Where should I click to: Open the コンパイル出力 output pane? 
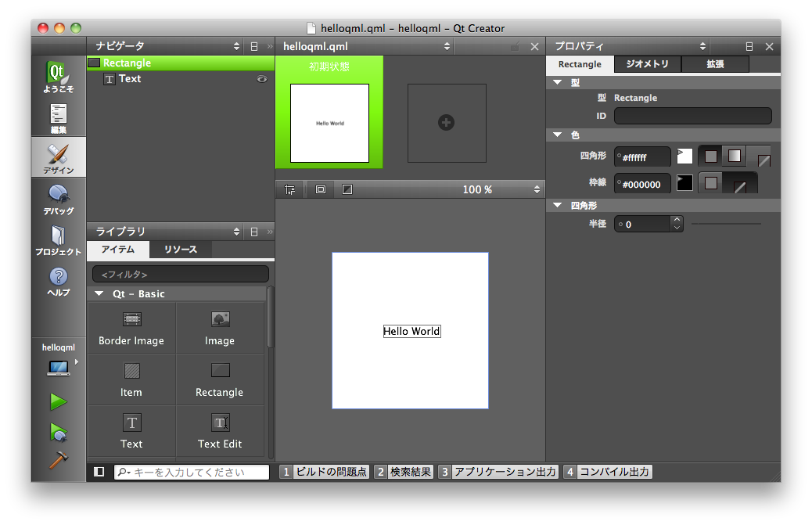pyautogui.click(x=607, y=472)
